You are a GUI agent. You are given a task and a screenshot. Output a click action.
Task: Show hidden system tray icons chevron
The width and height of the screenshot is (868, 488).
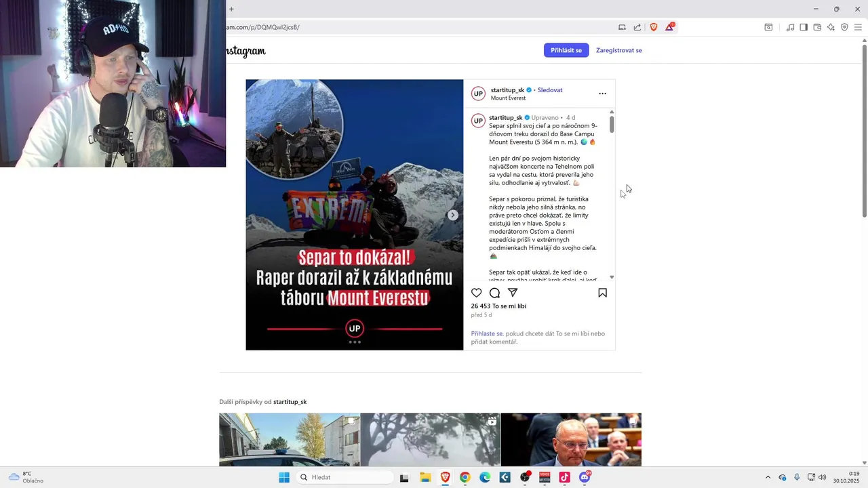coord(768,477)
